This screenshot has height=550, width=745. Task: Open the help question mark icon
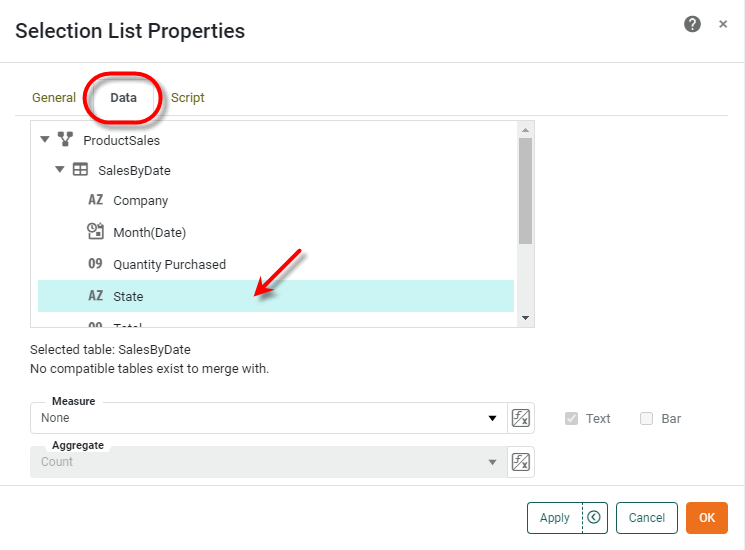point(692,24)
